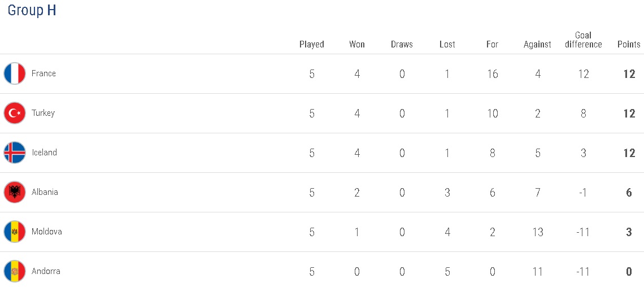Click the Andorra flag icon
This screenshot has width=644, height=287.
click(15, 271)
